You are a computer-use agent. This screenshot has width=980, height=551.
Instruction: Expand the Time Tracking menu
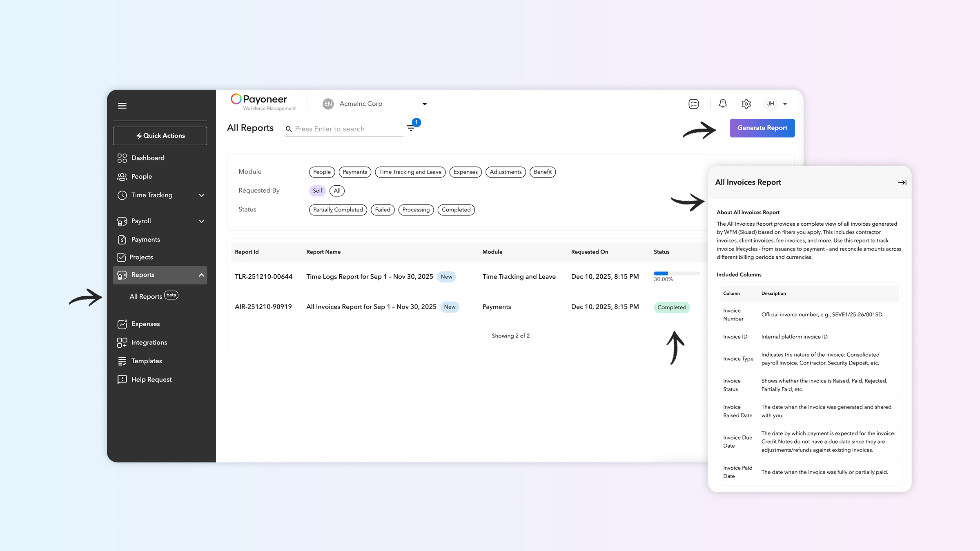tap(201, 195)
